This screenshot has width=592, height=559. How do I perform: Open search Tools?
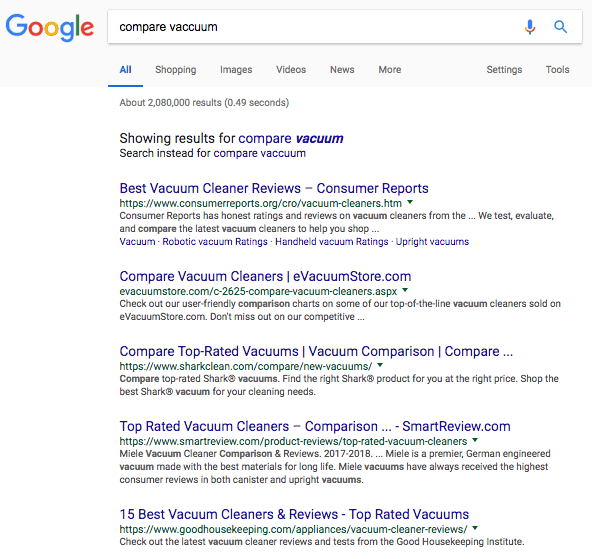click(557, 70)
